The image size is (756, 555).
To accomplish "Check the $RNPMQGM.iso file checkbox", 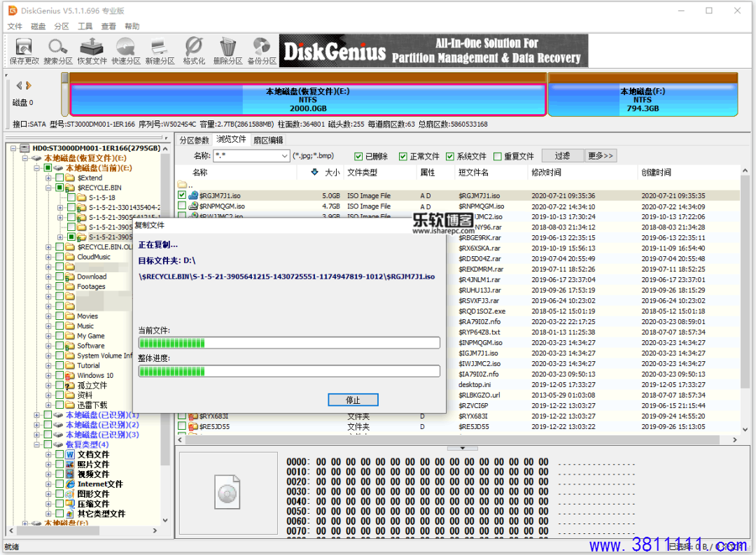I will 182,206.
